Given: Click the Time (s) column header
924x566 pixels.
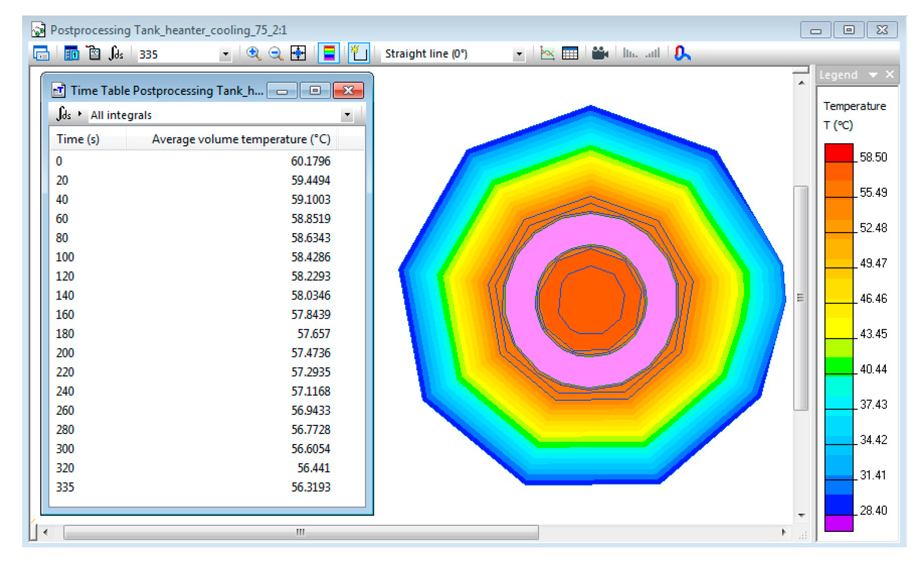Looking at the screenshot, I should [x=78, y=139].
